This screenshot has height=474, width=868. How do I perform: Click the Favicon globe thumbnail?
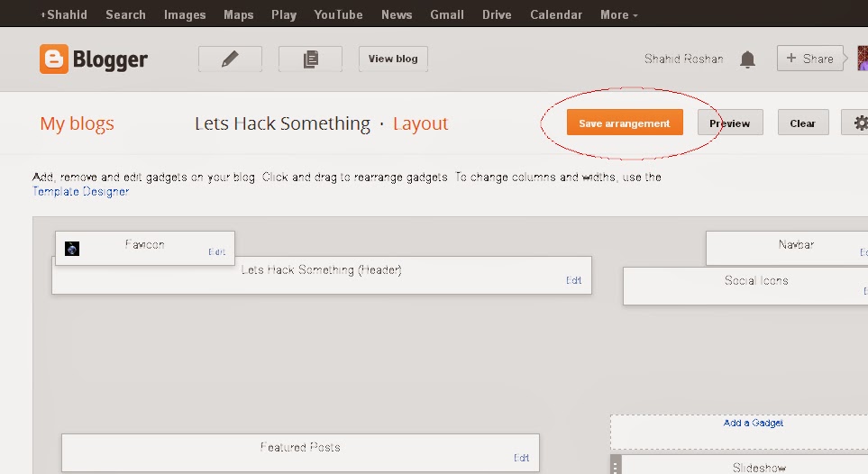72,249
